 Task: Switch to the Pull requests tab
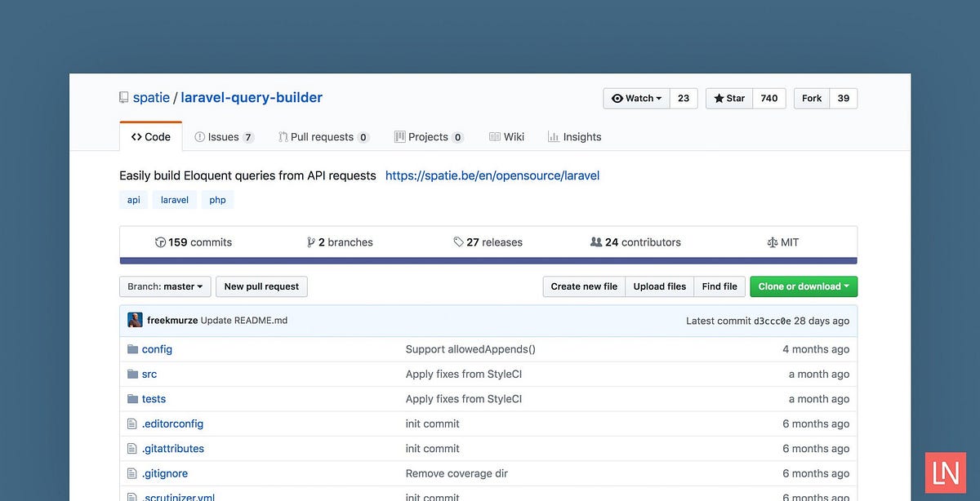(323, 136)
